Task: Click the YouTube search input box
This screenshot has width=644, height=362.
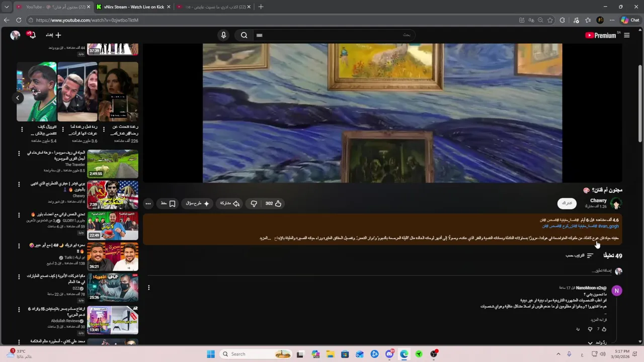Action: pyautogui.click(x=334, y=35)
